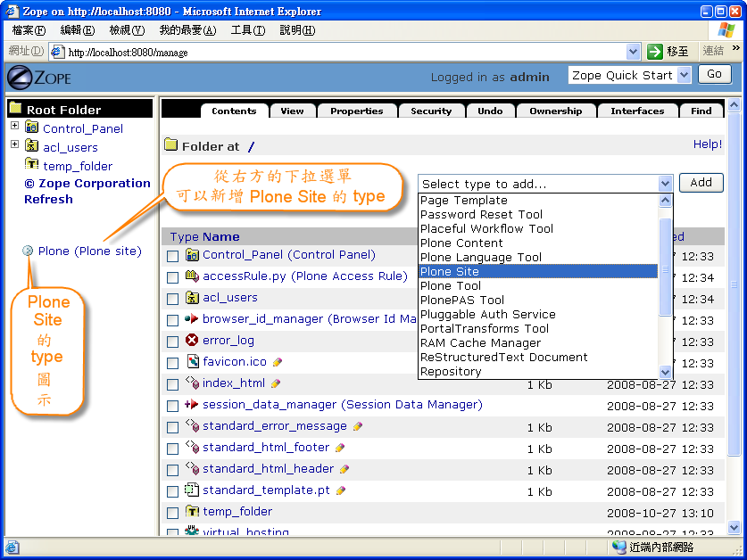747x560 pixels.
Task: Open the 工具(T) menu
Action: click(248, 30)
